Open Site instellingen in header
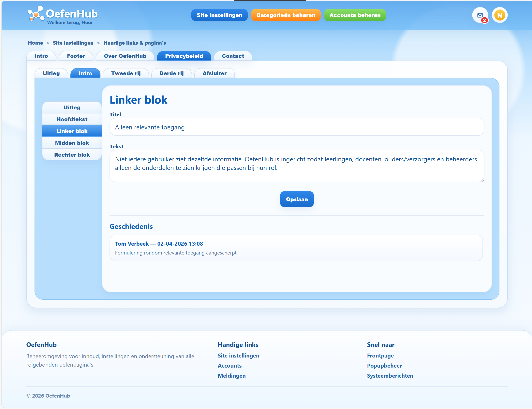 pos(219,15)
